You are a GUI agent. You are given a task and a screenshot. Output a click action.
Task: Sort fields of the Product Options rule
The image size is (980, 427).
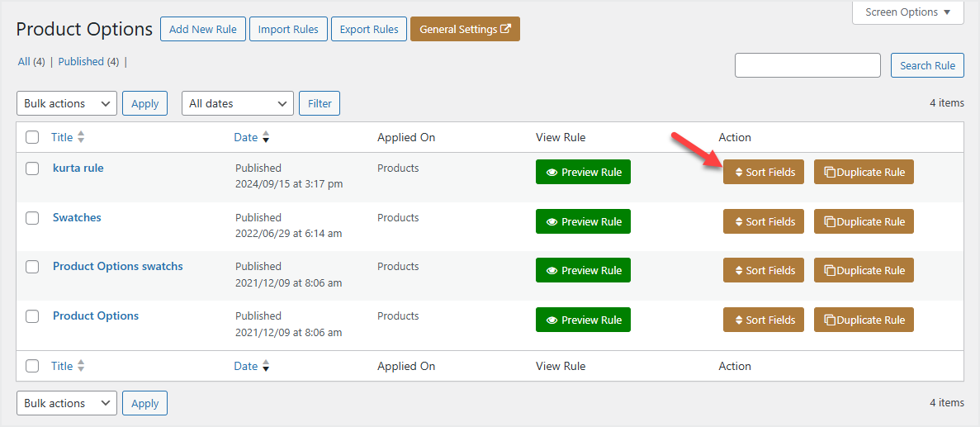tap(763, 320)
